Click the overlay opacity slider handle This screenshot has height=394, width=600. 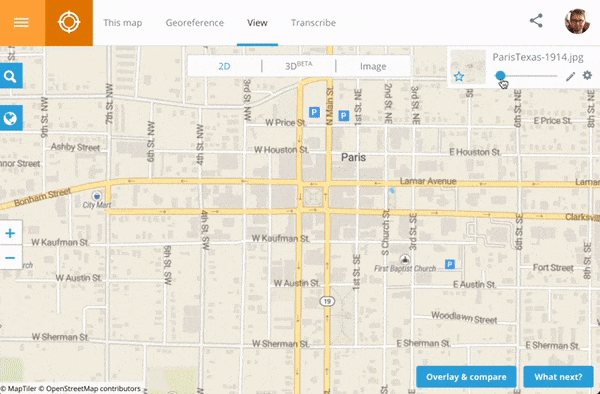pos(500,76)
